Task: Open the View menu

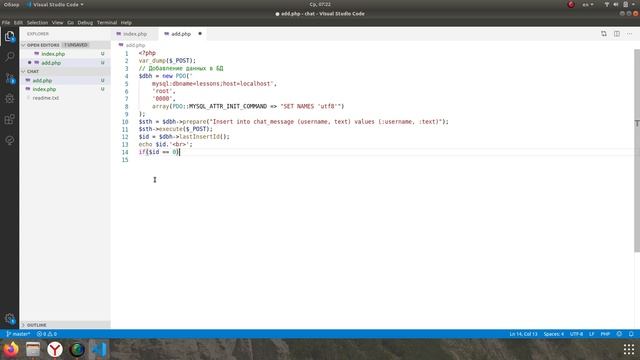Action: click(x=58, y=22)
